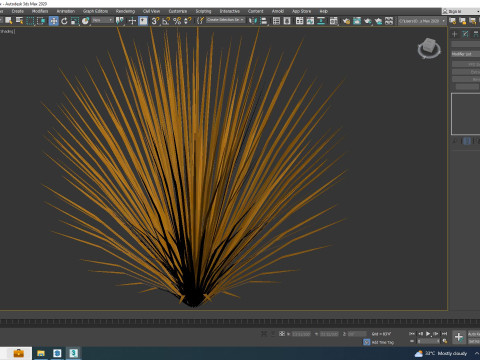480x360 pixels.
Task: Open the Select by Name tool
Action: click(20, 21)
